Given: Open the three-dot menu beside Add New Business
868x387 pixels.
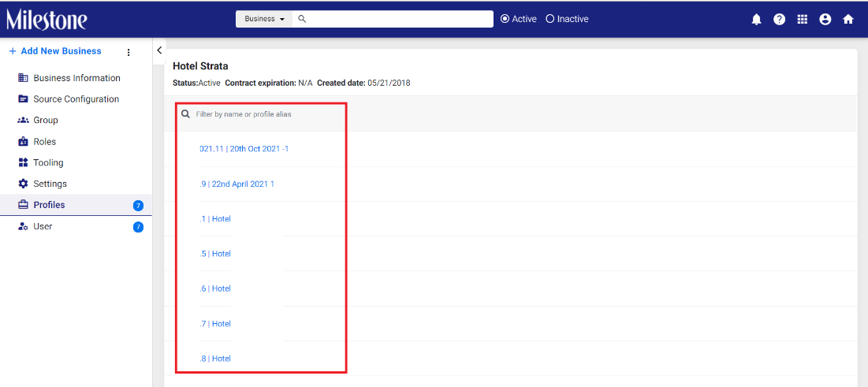Looking at the screenshot, I should pos(129,52).
